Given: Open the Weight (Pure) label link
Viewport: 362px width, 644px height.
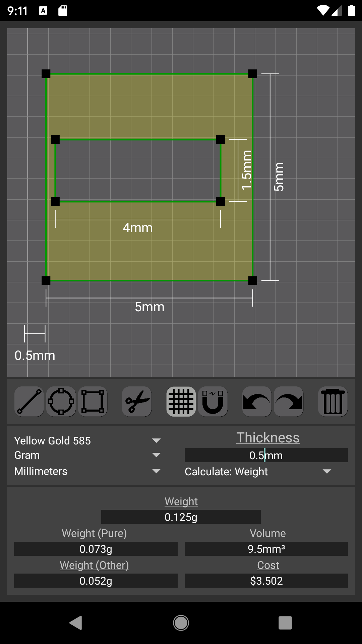Looking at the screenshot, I should click(95, 533).
